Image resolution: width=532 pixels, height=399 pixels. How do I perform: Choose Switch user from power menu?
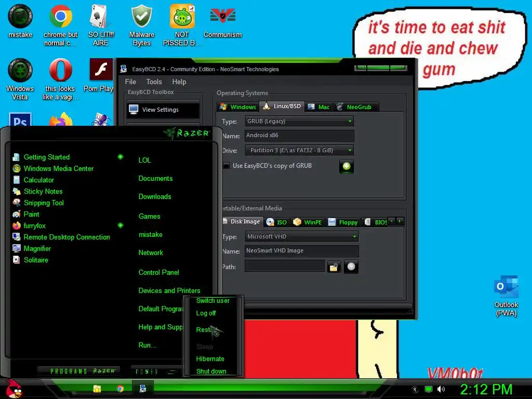click(212, 301)
